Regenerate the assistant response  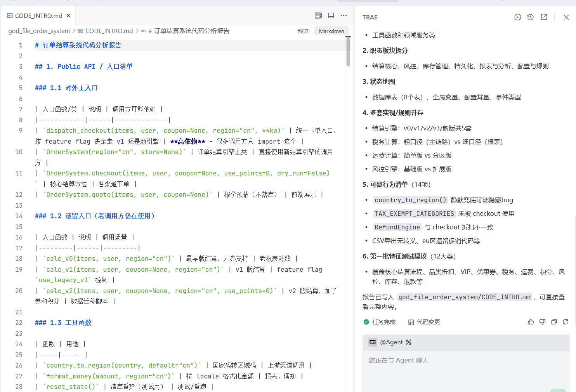point(566,322)
